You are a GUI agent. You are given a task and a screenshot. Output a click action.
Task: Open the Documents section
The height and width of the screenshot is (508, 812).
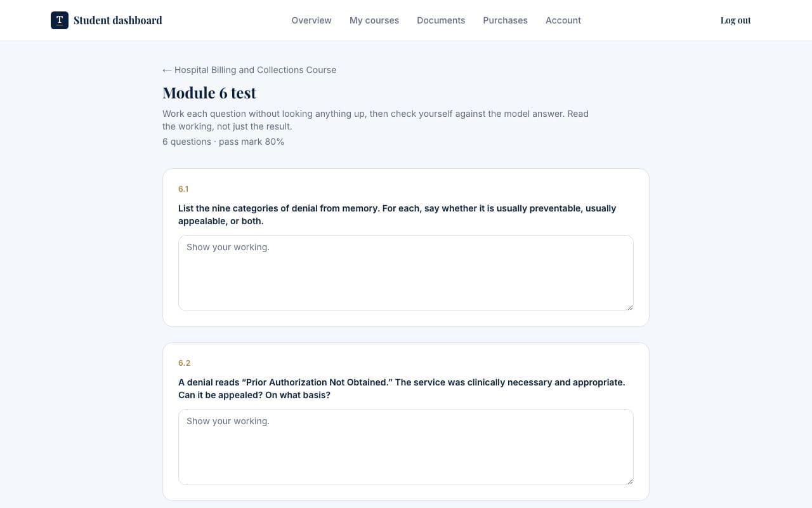pos(441,20)
